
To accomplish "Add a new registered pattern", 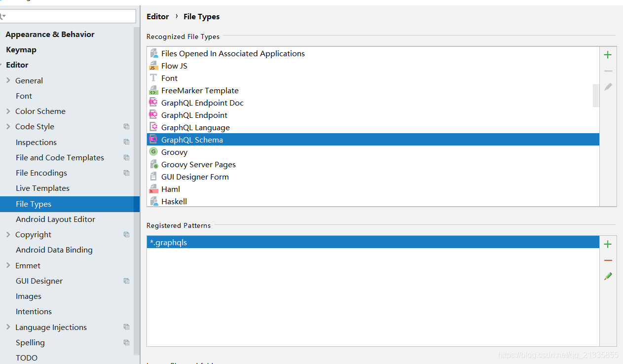I will coord(608,244).
